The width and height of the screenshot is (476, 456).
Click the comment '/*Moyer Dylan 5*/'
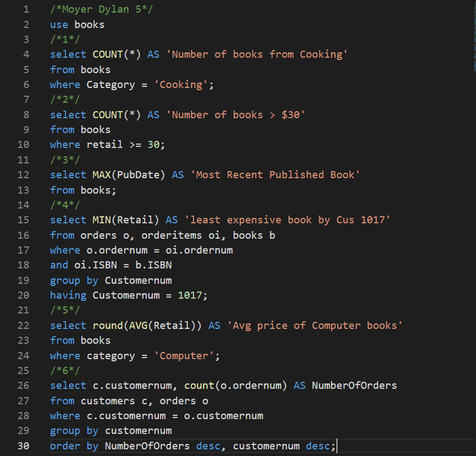[101, 9]
